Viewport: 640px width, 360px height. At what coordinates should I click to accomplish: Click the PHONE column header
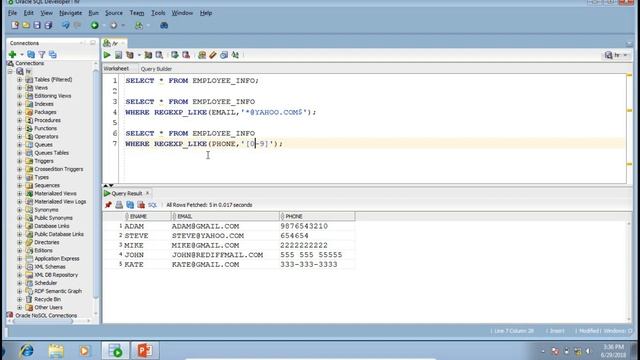[317, 216]
